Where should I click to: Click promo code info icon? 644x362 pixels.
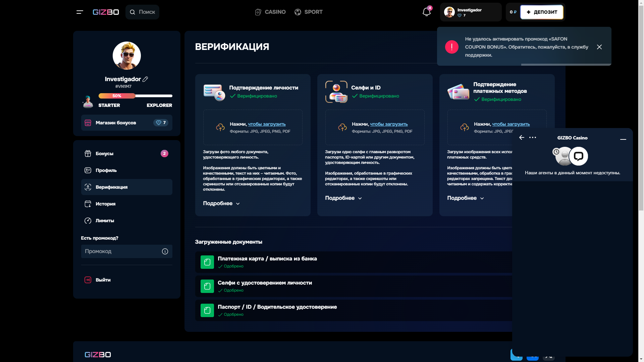(165, 251)
